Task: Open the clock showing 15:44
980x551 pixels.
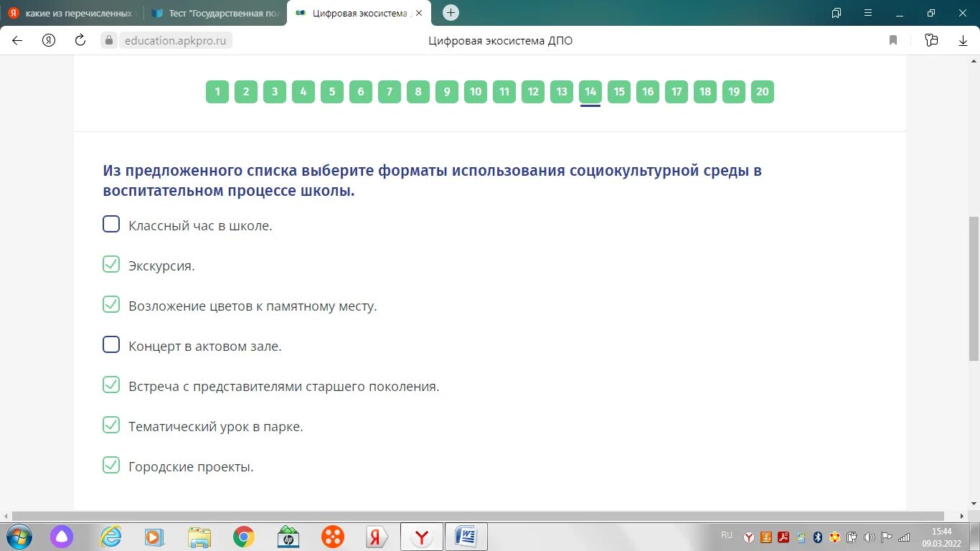Action: (942, 537)
